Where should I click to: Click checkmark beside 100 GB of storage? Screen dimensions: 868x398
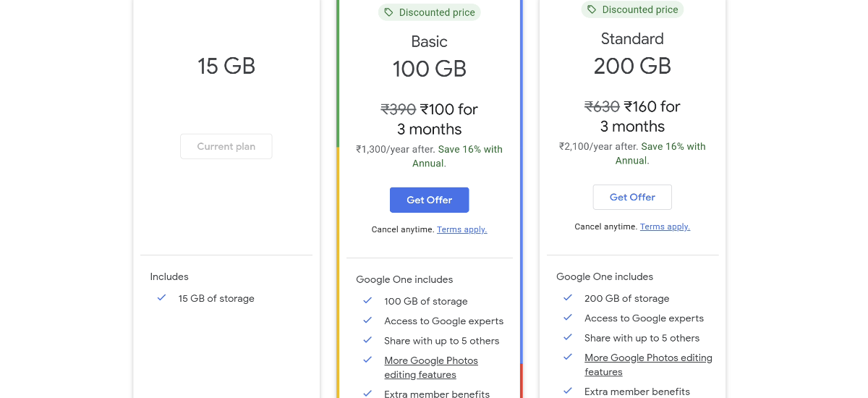367,300
